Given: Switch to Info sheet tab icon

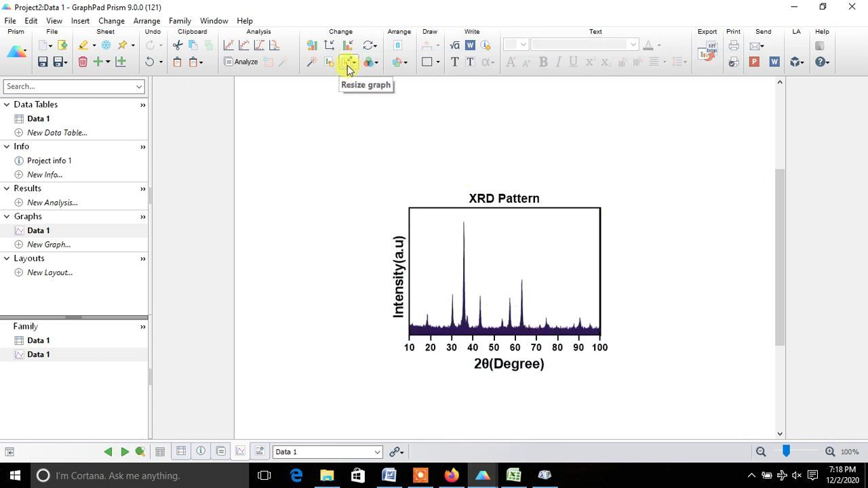Looking at the screenshot, I should 201,451.
